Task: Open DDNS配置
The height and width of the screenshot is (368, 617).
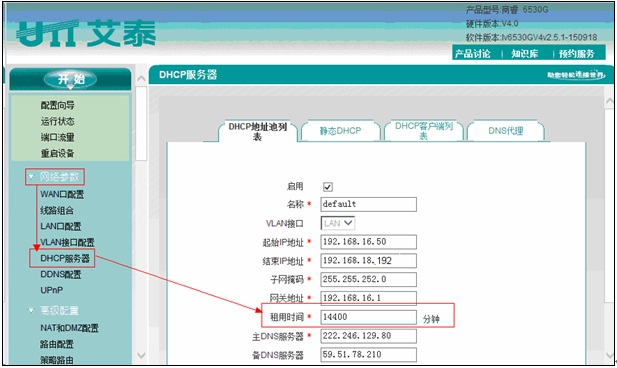Action: coord(61,274)
